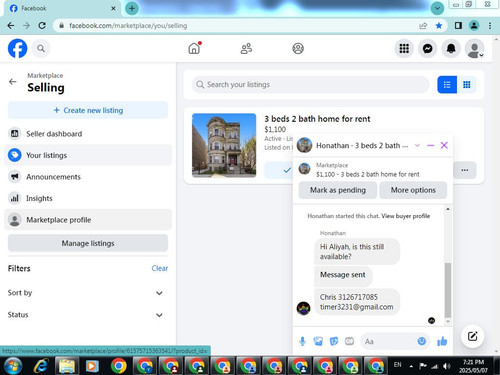The width and height of the screenshot is (500, 375).
Task: Open the Groups icon in top navigation
Action: [x=298, y=49]
